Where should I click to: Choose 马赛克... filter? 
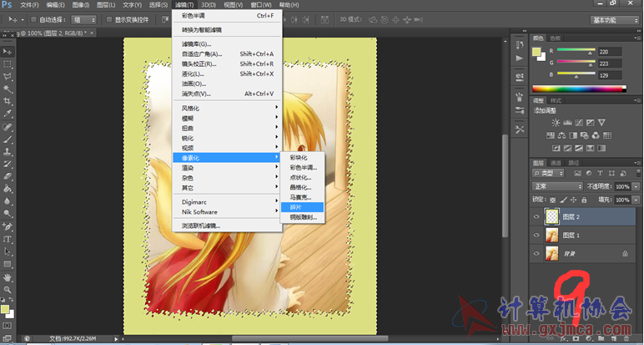click(302, 197)
